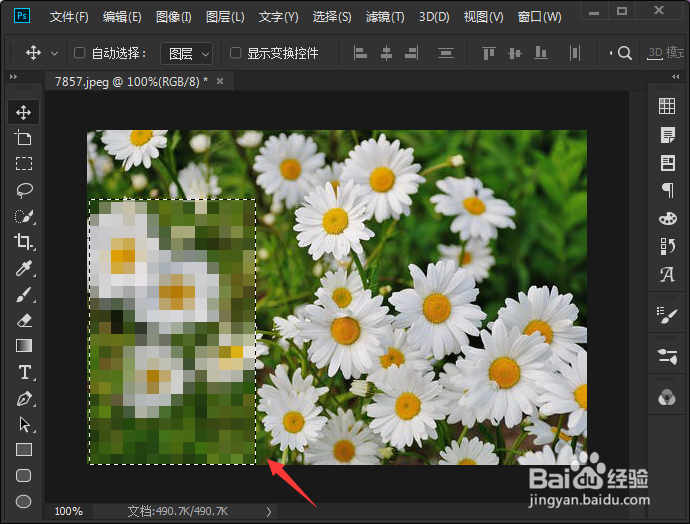Image resolution: width=690 pixels, height=524 pixels.
Task: Select the Ellipse shape tool
Action: [x=23, y=501]
